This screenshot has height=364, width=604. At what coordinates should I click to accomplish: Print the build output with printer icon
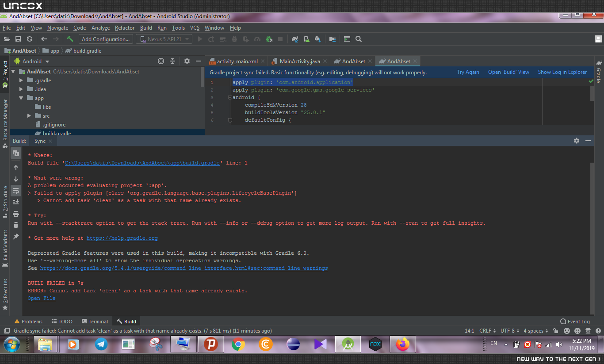[x=16, y=214]
